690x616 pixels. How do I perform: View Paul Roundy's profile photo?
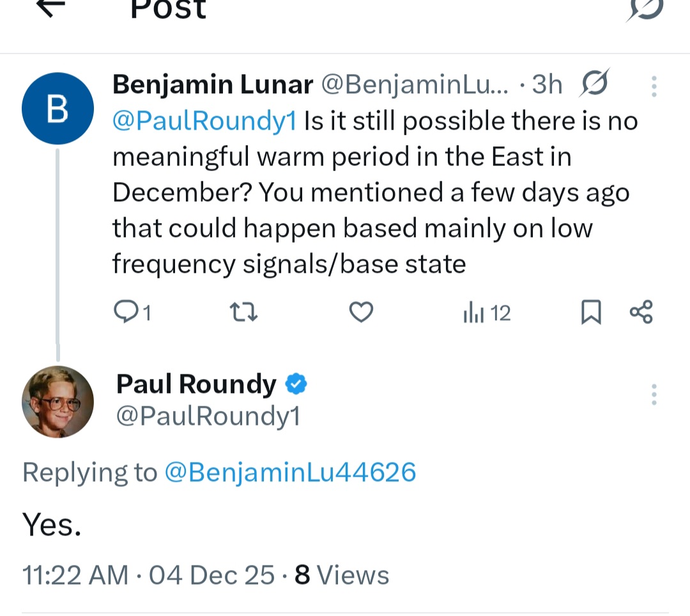coord(58,401)
